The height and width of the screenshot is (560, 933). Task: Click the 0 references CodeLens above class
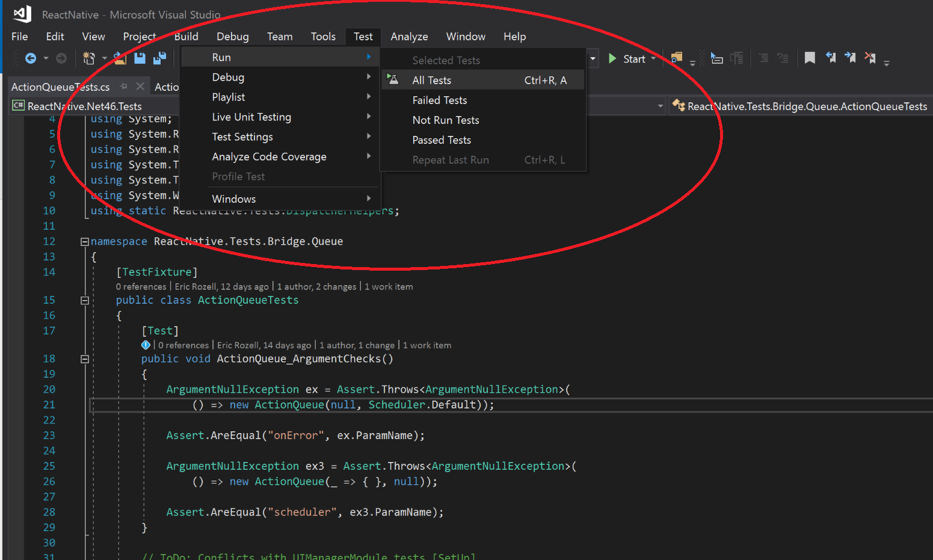click(x=141, y=287)
